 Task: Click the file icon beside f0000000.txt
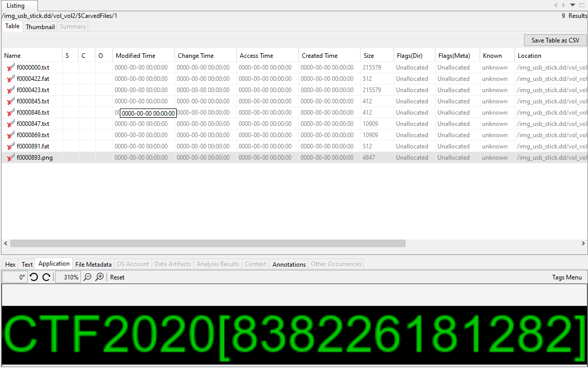click(x=10, y=68)
